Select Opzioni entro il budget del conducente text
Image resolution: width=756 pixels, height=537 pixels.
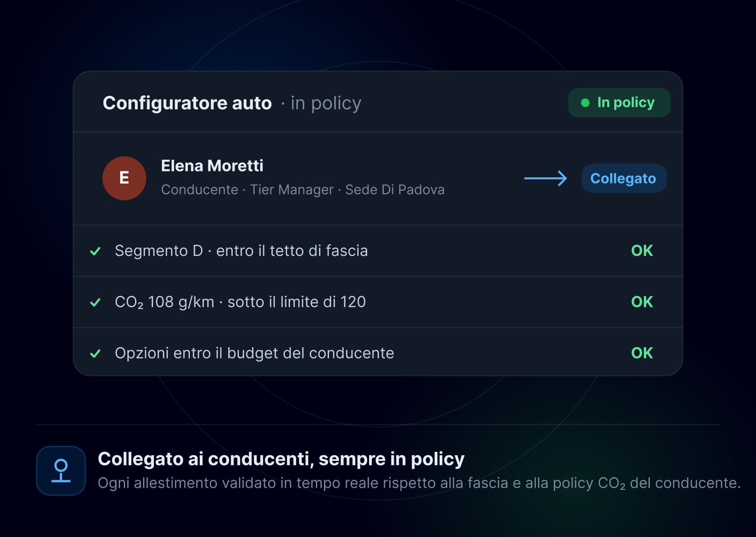tap(254, 353)
